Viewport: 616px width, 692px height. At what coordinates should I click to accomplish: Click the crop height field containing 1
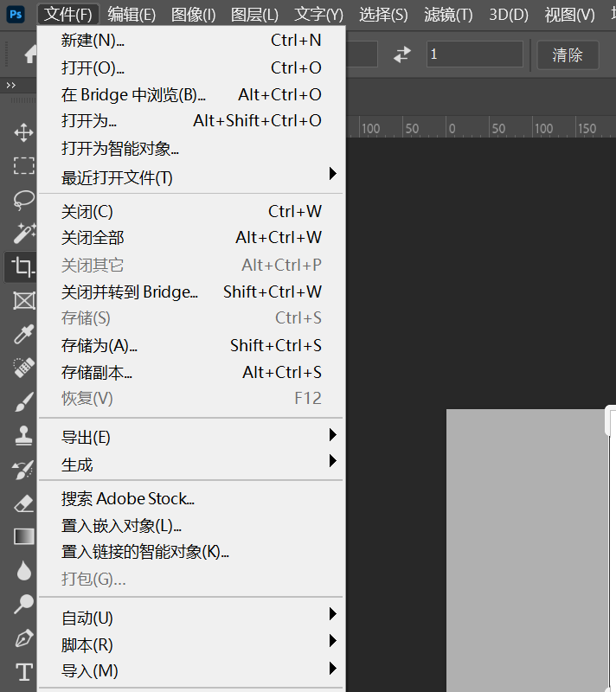(x=475, y=54)
